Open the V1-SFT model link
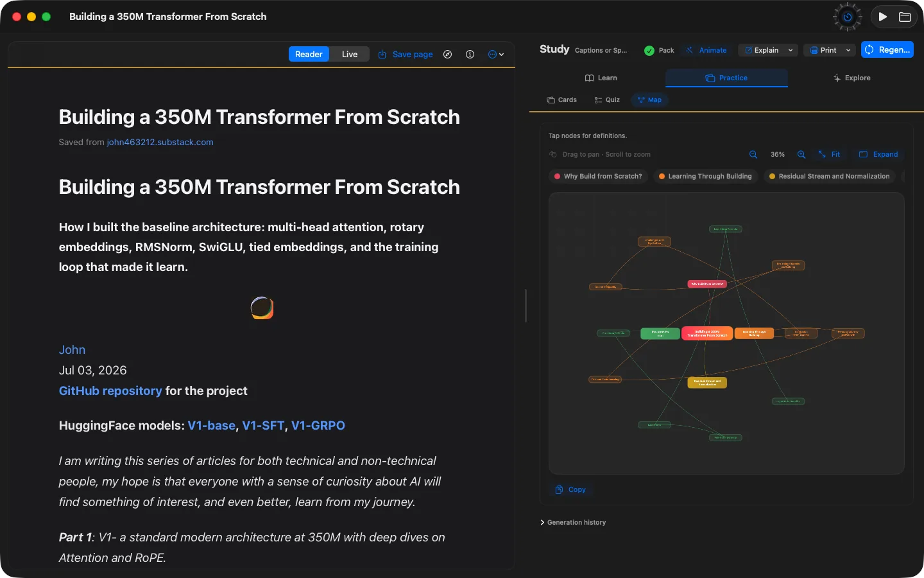924x578 pixels. [x=263, y=426]
